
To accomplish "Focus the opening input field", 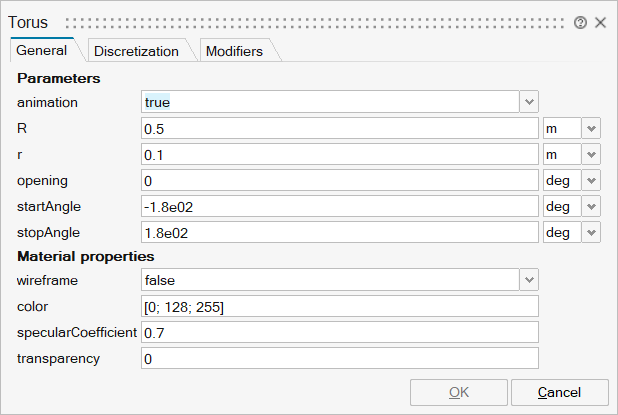I will coord(340,180).
